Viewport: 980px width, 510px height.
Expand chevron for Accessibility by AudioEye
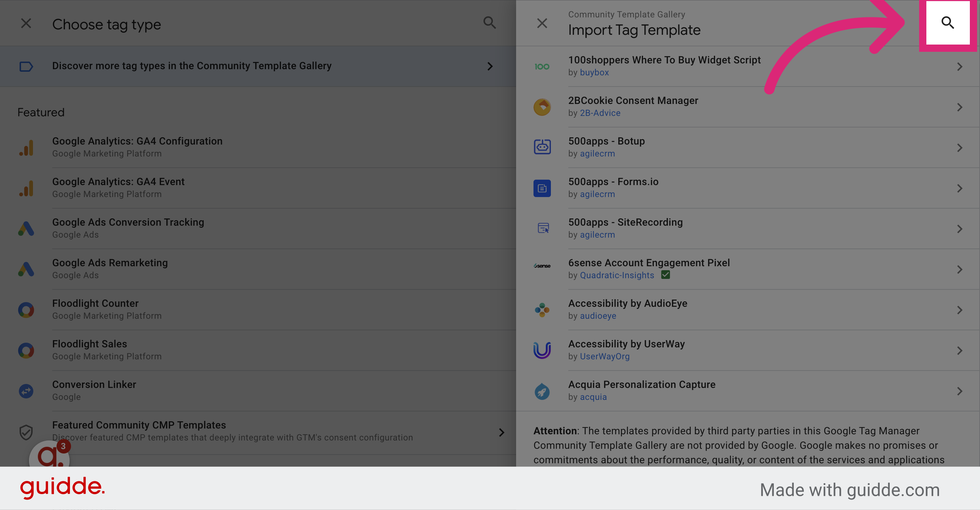(959, 310)
